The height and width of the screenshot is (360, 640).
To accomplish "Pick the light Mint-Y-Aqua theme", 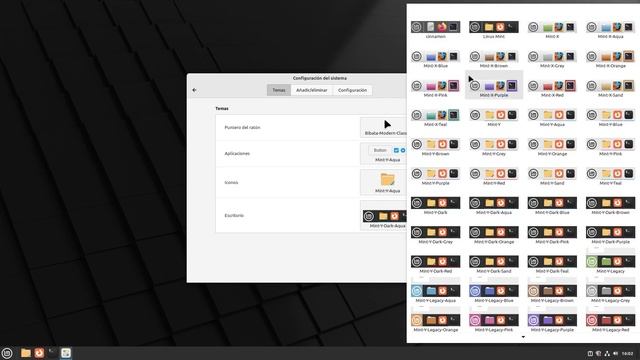I will [552, 118].
